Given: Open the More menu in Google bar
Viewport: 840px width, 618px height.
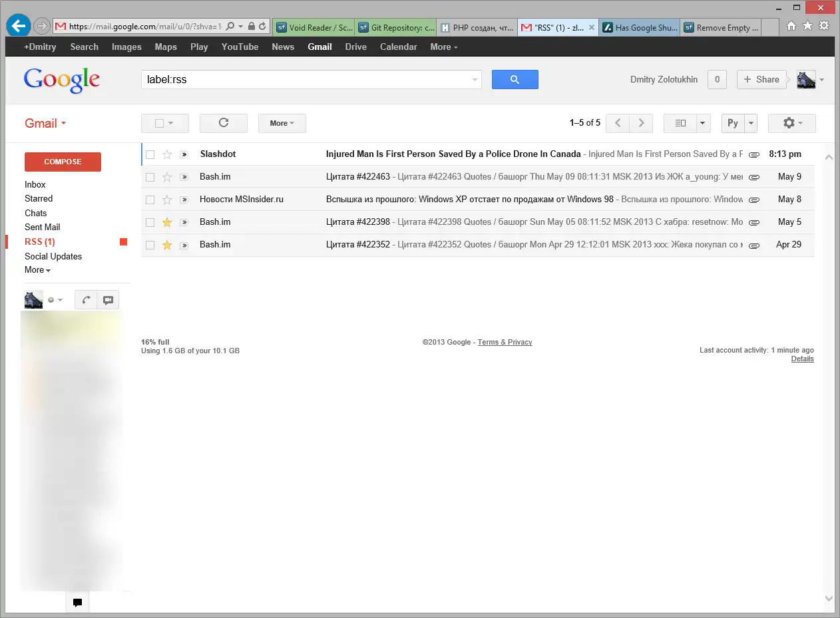Looking at the screenshot, I should coord(444,47).
